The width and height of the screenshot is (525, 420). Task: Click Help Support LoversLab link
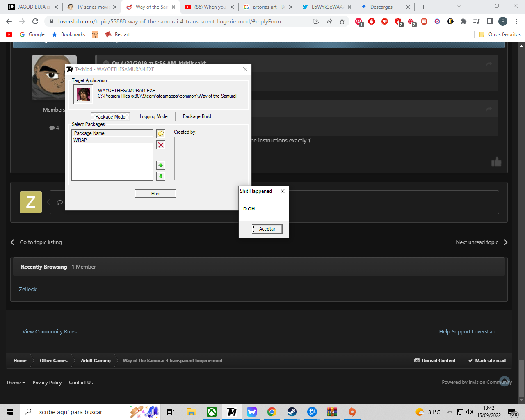point(467,331)
